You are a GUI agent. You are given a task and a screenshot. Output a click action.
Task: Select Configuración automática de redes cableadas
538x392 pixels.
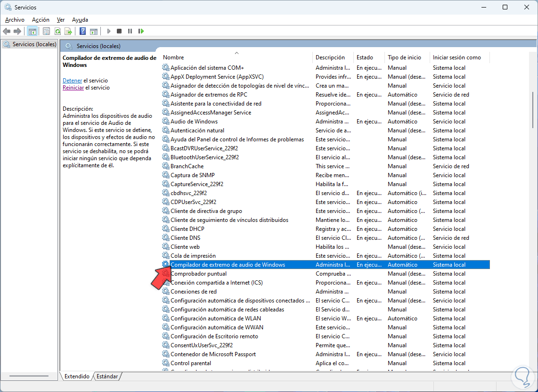(325, 309)
